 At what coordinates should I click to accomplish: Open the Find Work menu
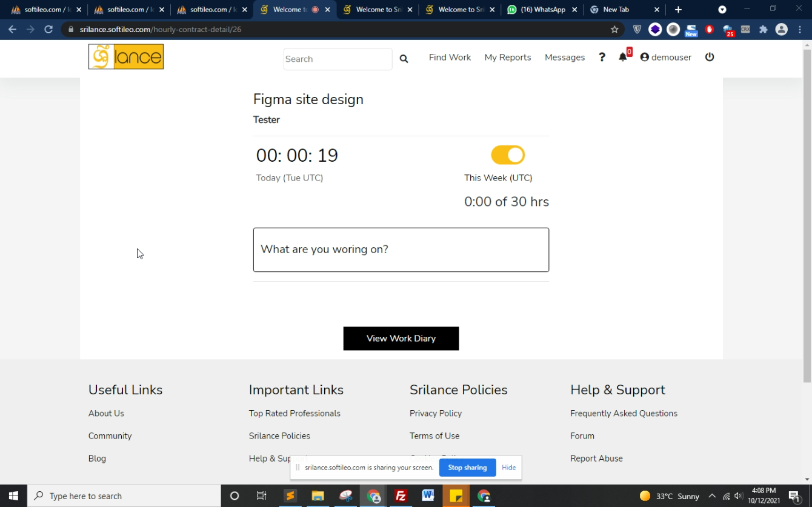click(450, 57)
